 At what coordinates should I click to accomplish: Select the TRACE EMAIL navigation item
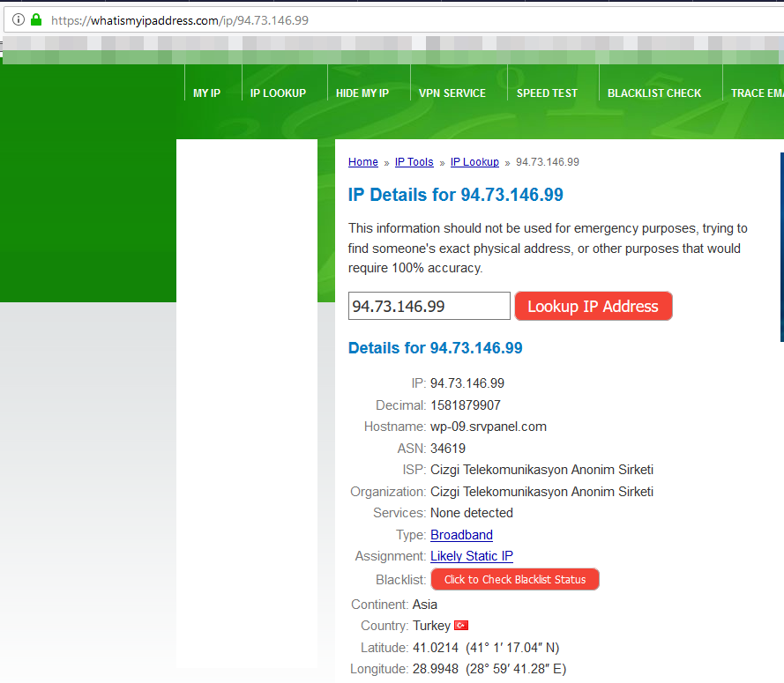point(757,93)
